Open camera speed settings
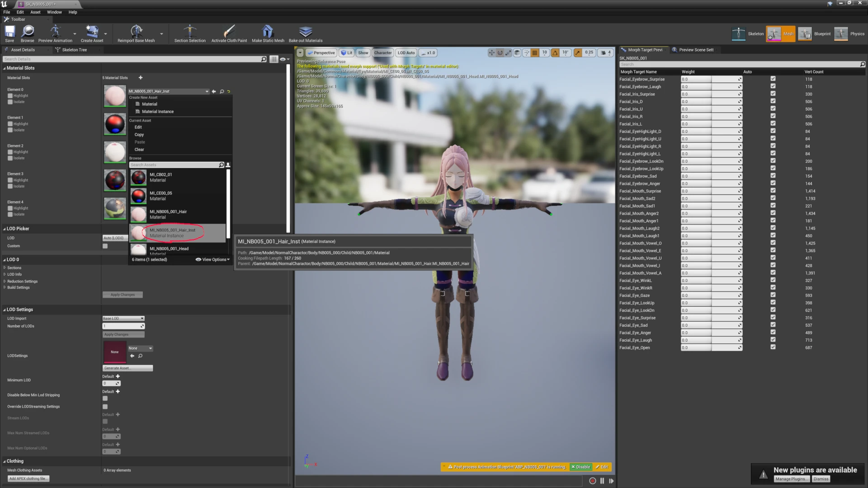 (605, 53)
